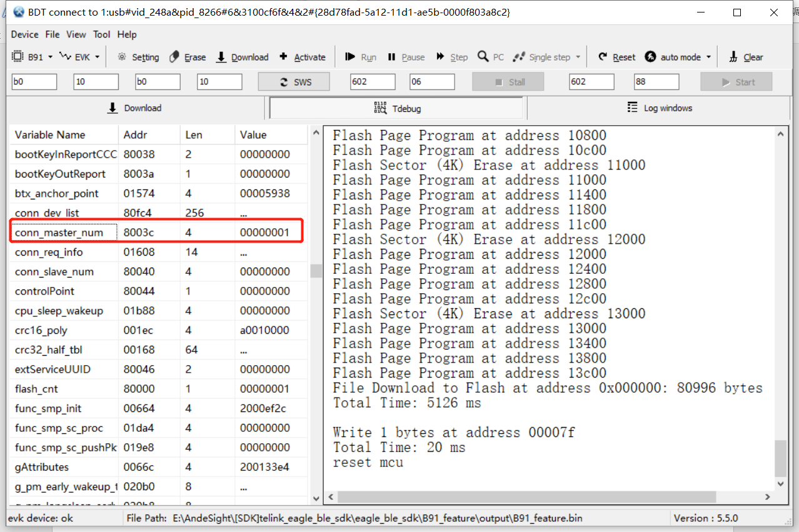799x532 pixels.
Task: Switch to the Tdebug tab
Action: (x=396, y=108)
